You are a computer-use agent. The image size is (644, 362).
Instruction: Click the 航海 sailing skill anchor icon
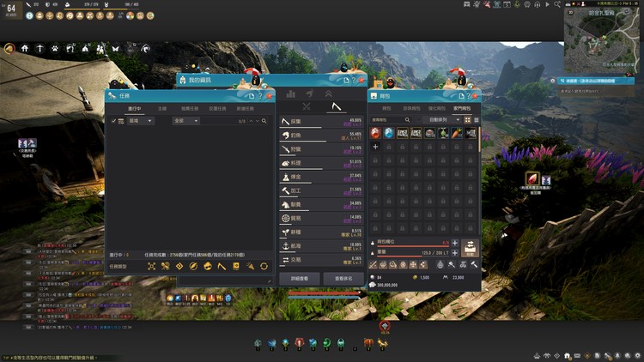[286, 246]
